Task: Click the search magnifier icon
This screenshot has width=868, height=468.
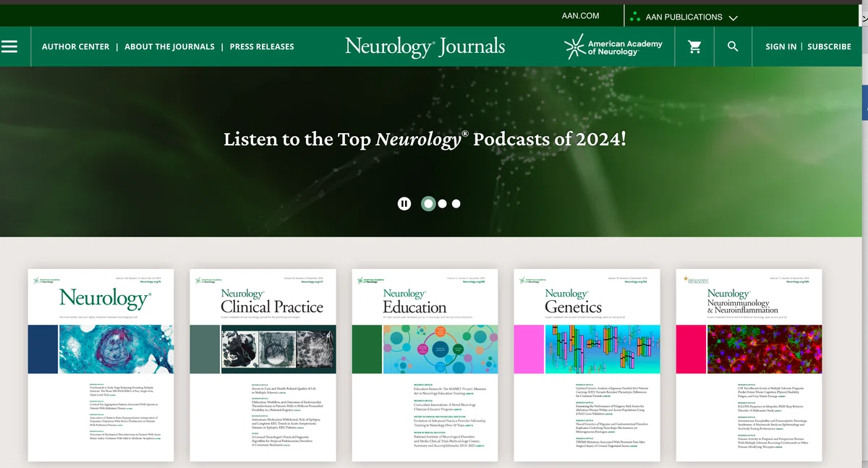Action: (733, 46)
